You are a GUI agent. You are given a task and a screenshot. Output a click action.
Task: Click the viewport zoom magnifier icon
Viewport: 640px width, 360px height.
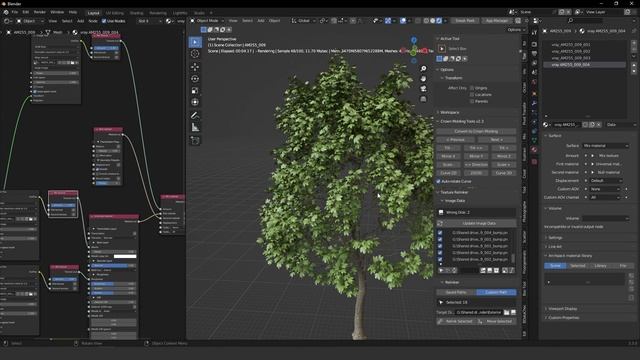point(423,69)
